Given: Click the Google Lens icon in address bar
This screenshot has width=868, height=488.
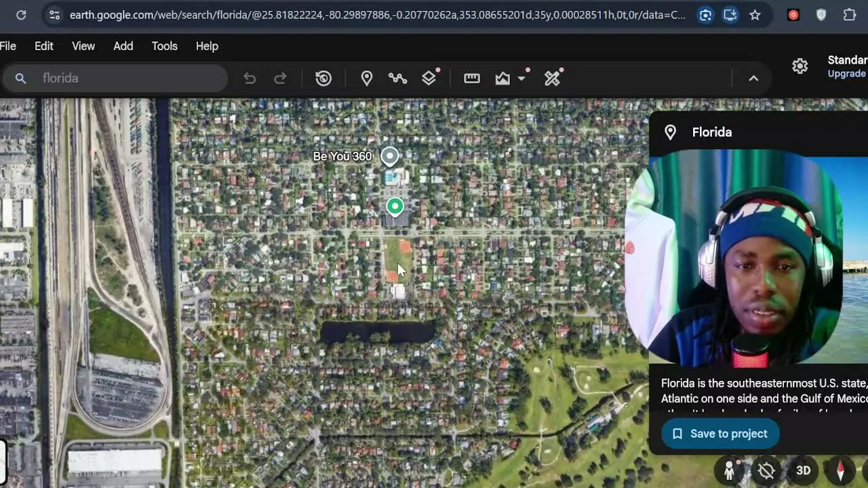Looking at the screenshot, I should click(x=705, y=15).
